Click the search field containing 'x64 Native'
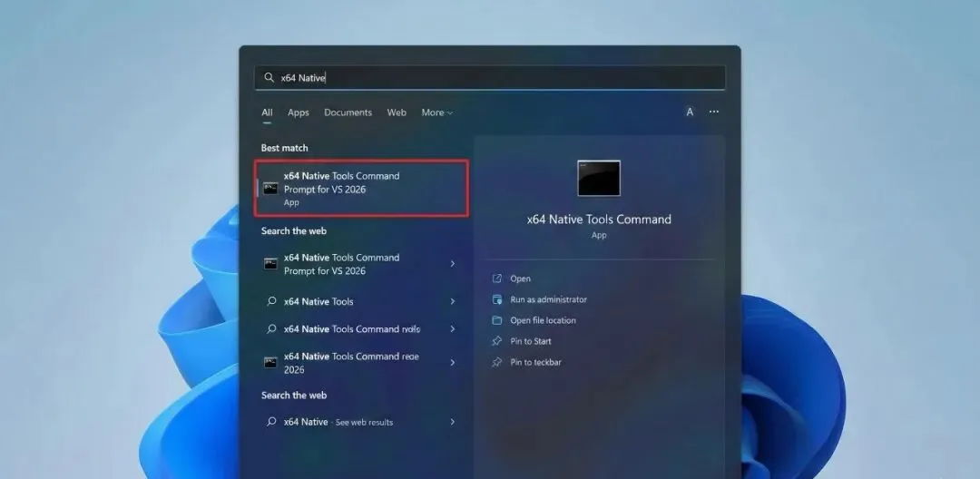The height and width of the screenshot is (479, 980). pyautogui.click(x=490, y=77)
